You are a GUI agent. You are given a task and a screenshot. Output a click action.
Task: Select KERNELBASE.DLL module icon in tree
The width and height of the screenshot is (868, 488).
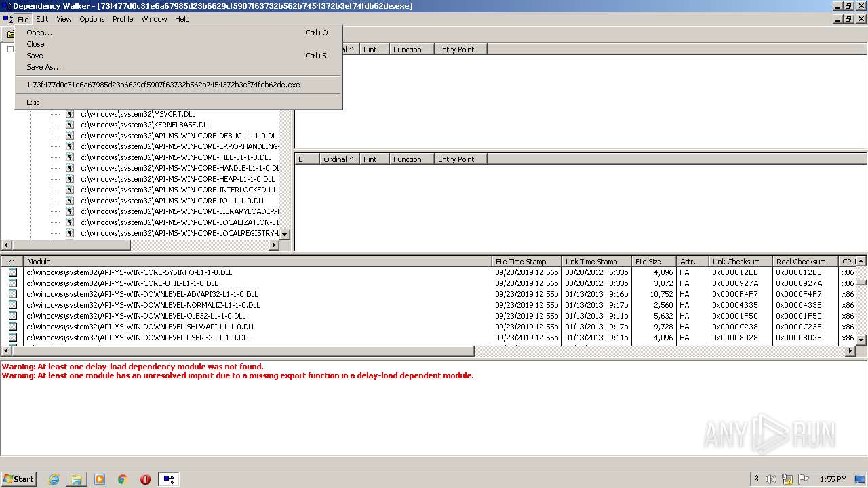pyautogui.click(x=70, y=125)
